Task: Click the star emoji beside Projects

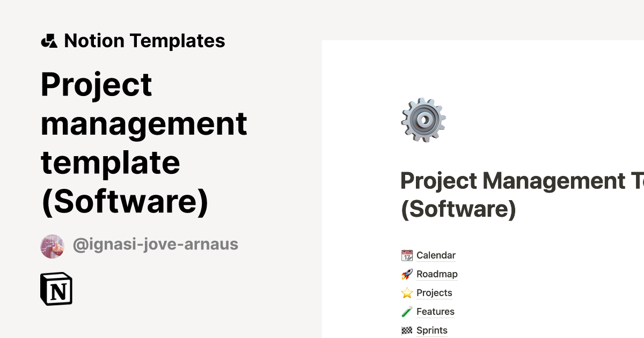Action: pos(407,292)
